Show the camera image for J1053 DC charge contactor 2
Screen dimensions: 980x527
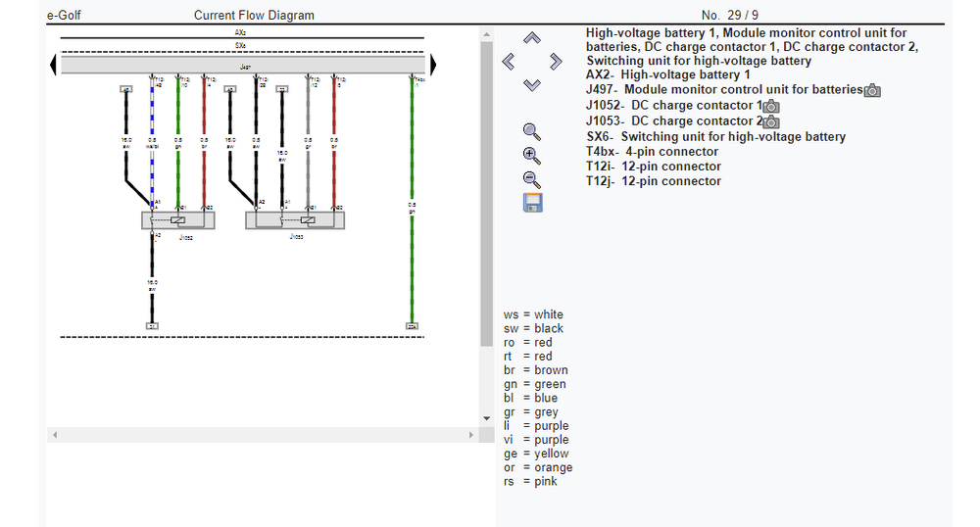(x=771, y=121)
